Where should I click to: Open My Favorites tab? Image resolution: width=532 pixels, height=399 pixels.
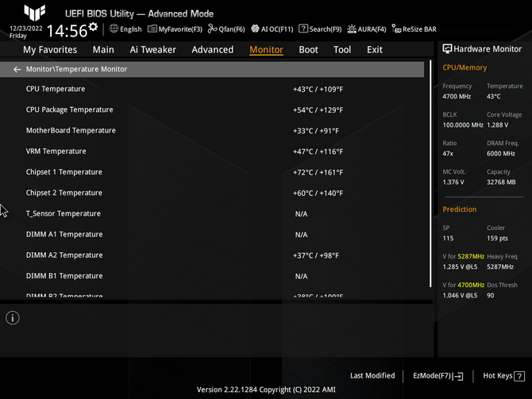(x=50, y=50)
